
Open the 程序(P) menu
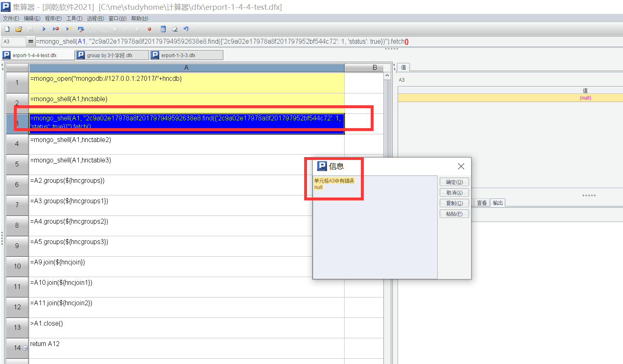tap(53, 18)
